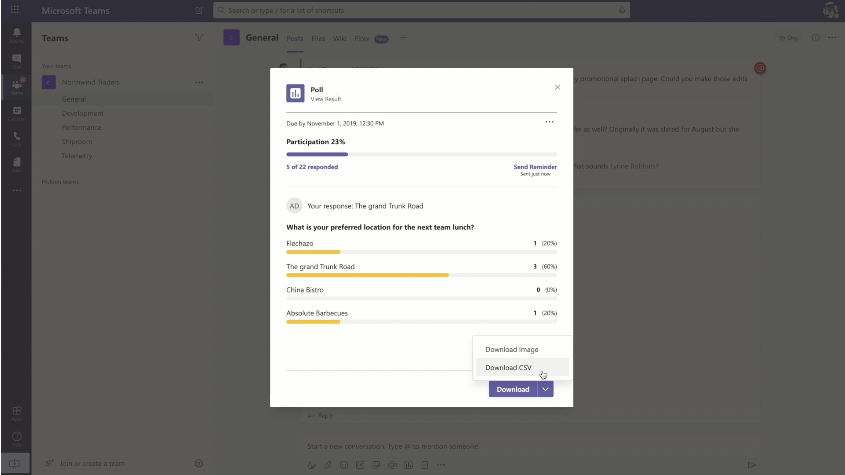845x475 pixels.
Task: Click the Poll app icon in dialog
Action: [295, 93]
